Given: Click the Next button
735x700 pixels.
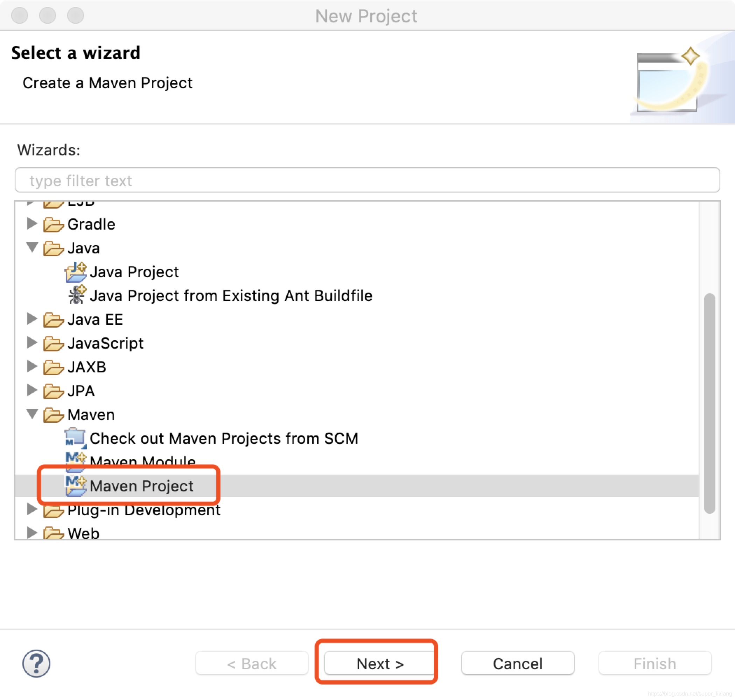Looking at the screenshot, I should coord(380,664).
